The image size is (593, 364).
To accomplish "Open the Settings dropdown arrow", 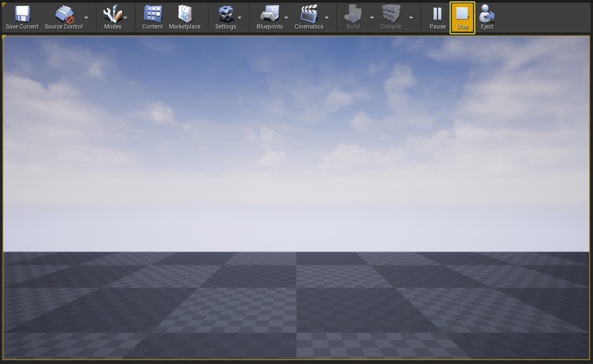I will click(x=240, y=18).
